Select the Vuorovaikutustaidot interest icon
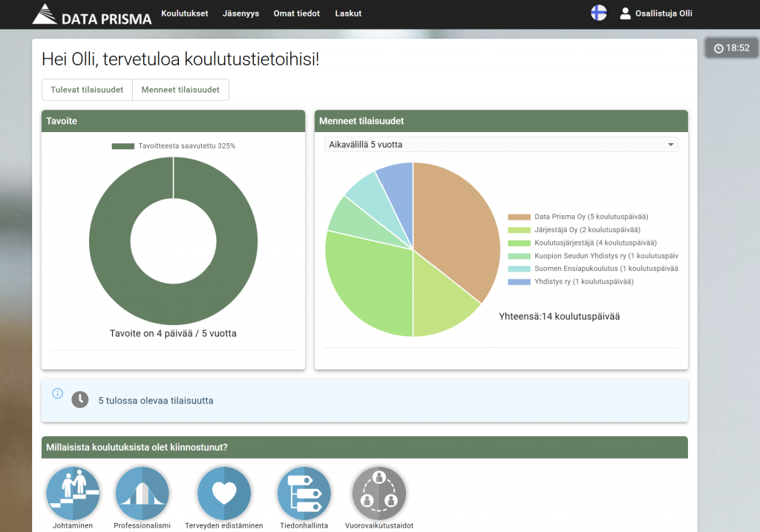Viewport: 760px width, 532px height. pyautogui.click(x=379, y=493)
